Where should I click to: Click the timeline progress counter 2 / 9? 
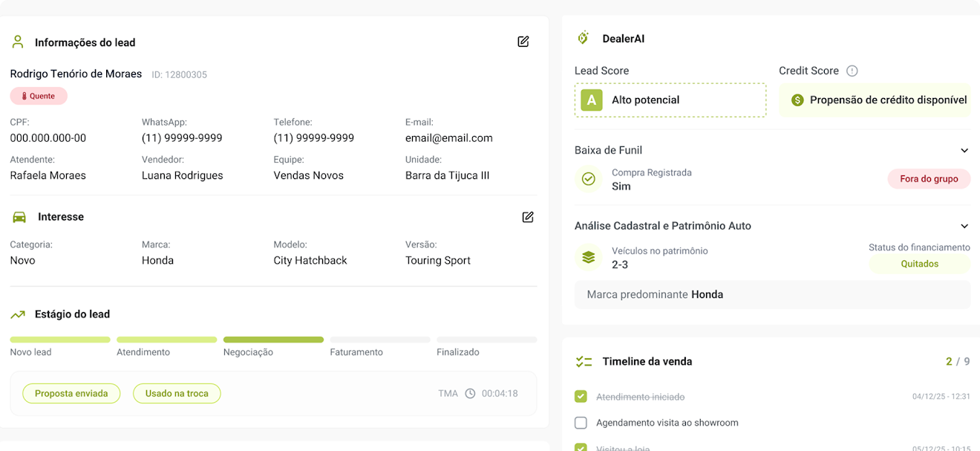click(958, 362)
